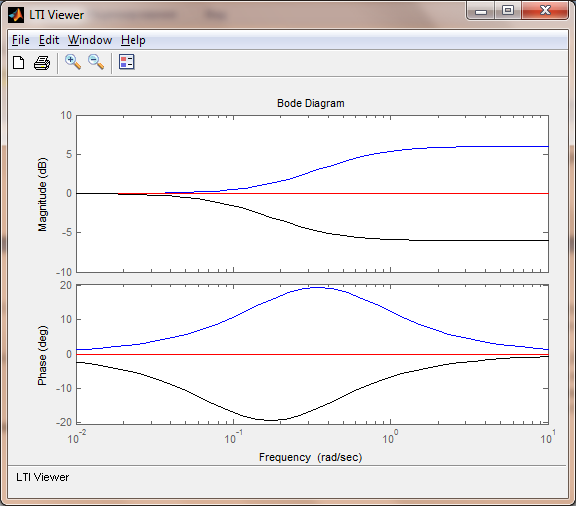Click the Frequency (rad/sec) axis label
The image size is (576, 506).
point(311,457)
